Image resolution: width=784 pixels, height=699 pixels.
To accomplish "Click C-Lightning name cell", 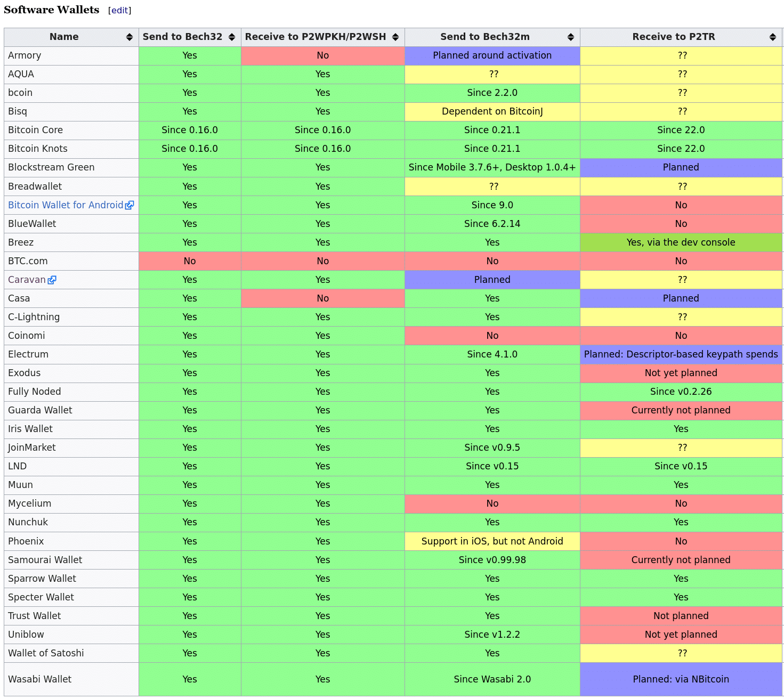I will coord(71,317).
